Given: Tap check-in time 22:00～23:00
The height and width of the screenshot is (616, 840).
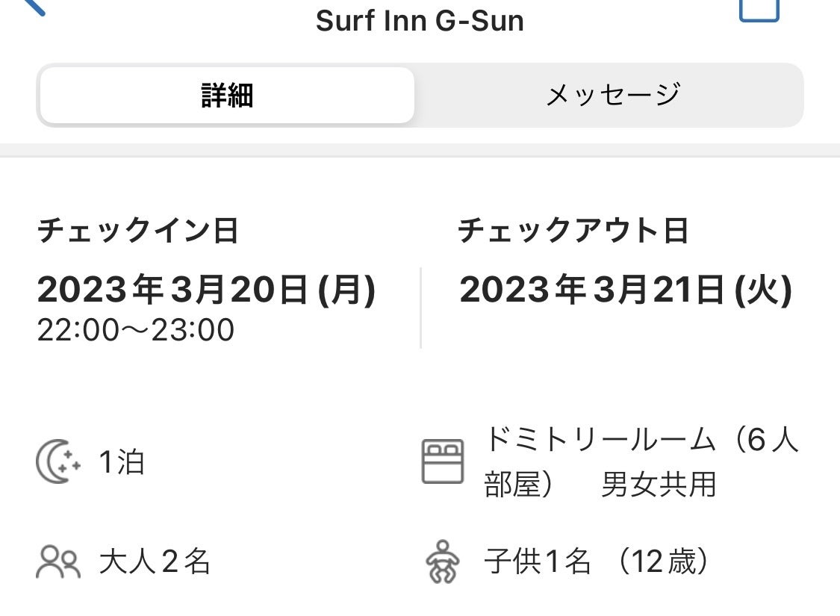Looking at the screenshot, I should point(136,330).
